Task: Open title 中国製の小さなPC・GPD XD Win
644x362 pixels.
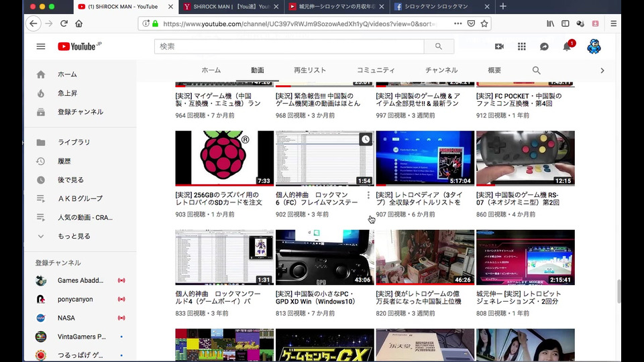Action: click(x=316, y=298)
